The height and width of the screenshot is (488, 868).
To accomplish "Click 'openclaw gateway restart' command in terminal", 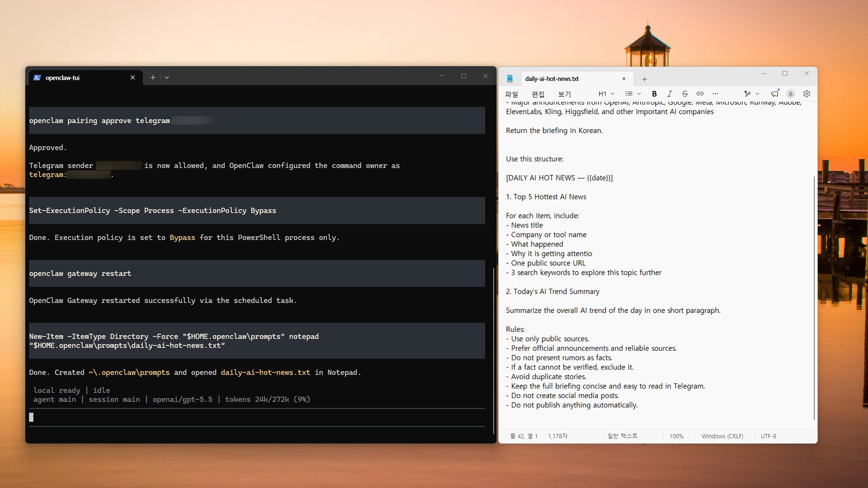I will (80, 273).
